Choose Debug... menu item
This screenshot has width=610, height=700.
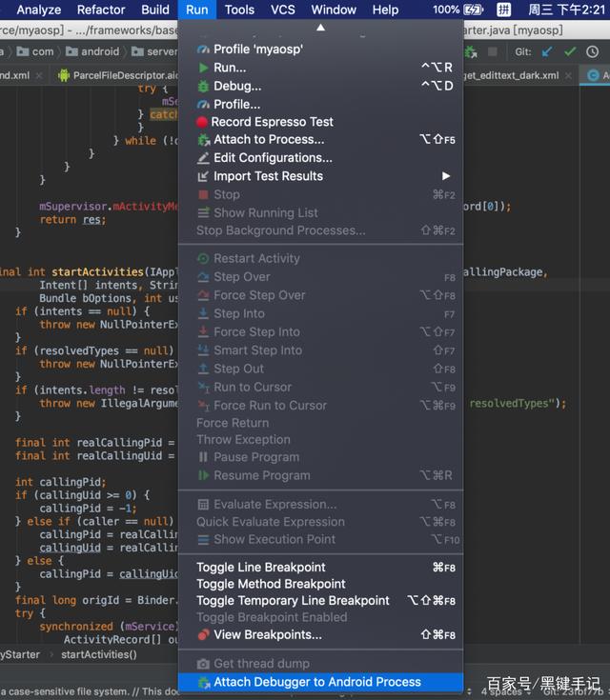tap(320, 86)
